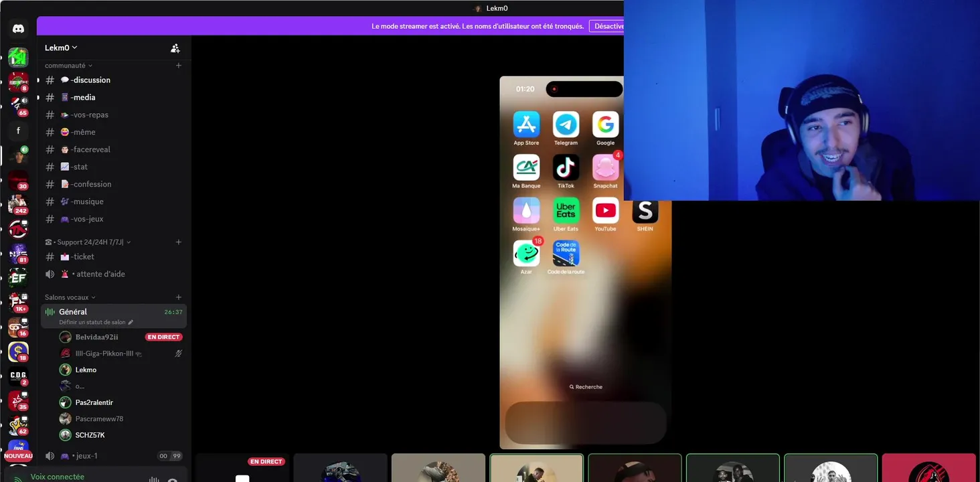Tap the Uber Eats icon on phone stream
980x482 pixels.
(x=566, y=210)
